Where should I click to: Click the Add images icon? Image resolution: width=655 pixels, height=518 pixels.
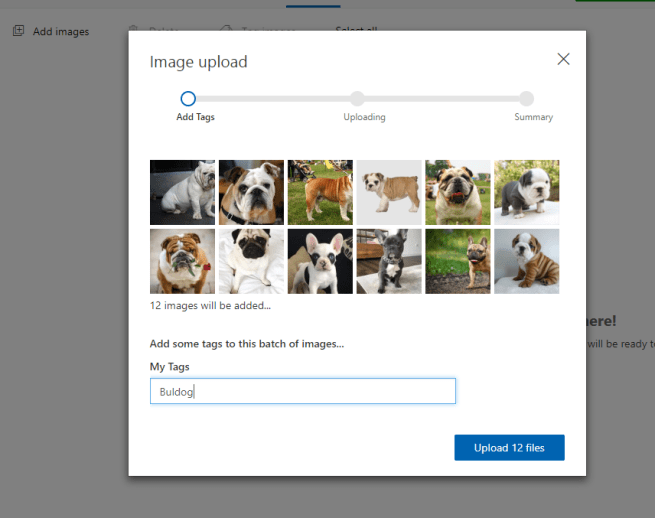18,31
